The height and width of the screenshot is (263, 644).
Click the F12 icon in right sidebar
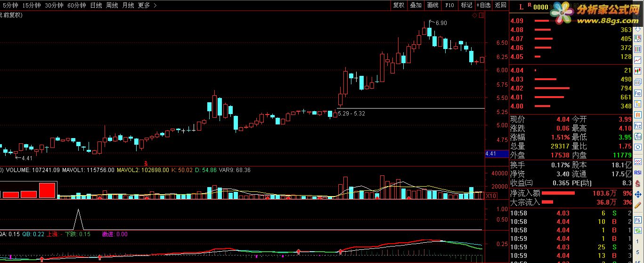click(637, 126)
